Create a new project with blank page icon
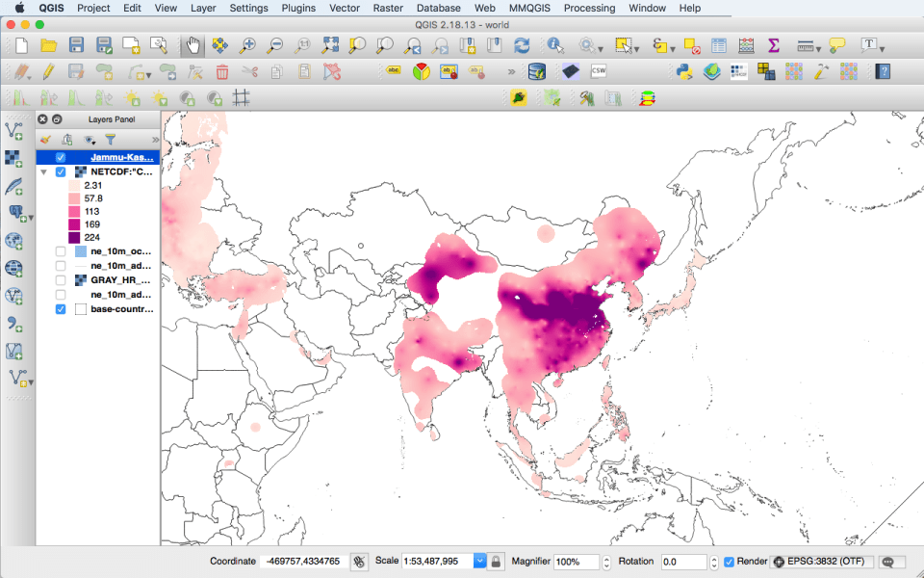The image size is (924, 578). [21, 45]
